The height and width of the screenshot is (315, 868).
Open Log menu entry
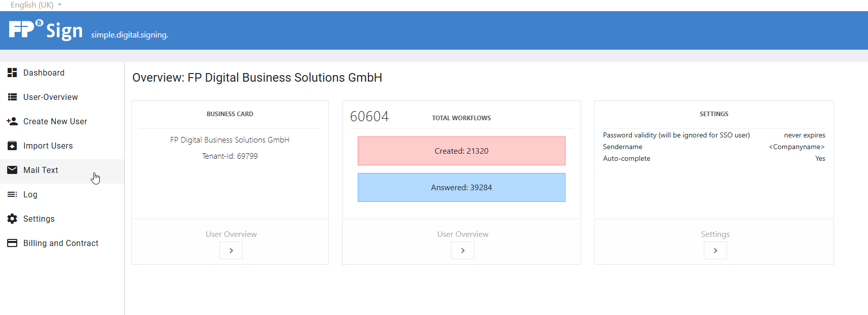click(62, 194)
